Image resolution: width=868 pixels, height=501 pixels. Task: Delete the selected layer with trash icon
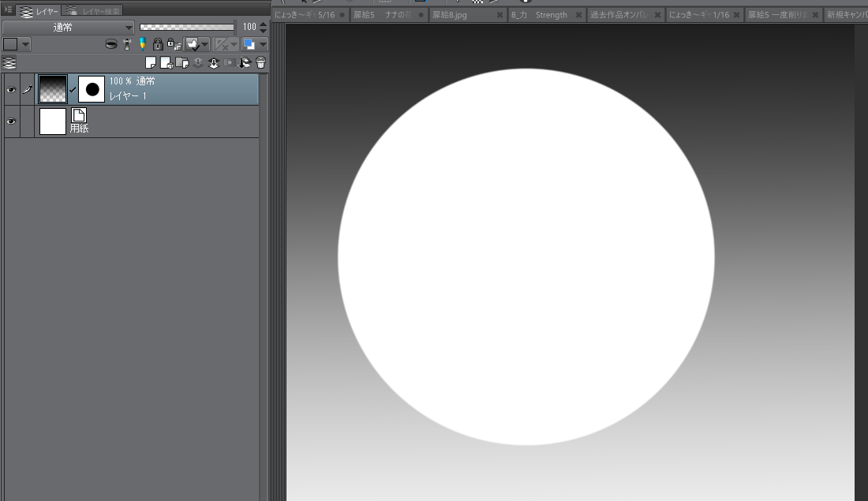click(x=260, y=63)
